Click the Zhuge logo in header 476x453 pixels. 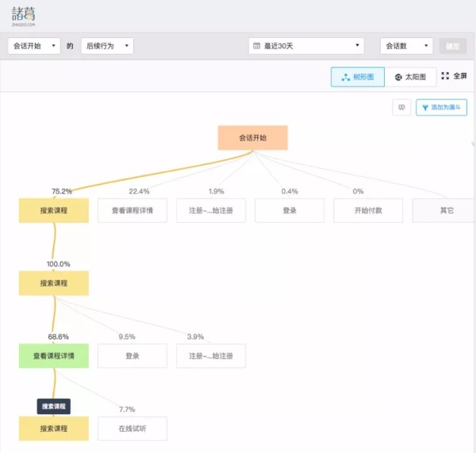24,15
